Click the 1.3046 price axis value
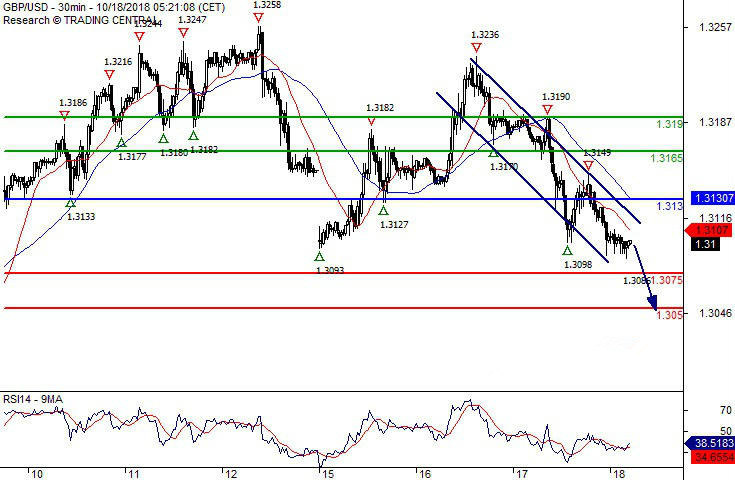This screenshot has width=735, height=480. [715, 313]
